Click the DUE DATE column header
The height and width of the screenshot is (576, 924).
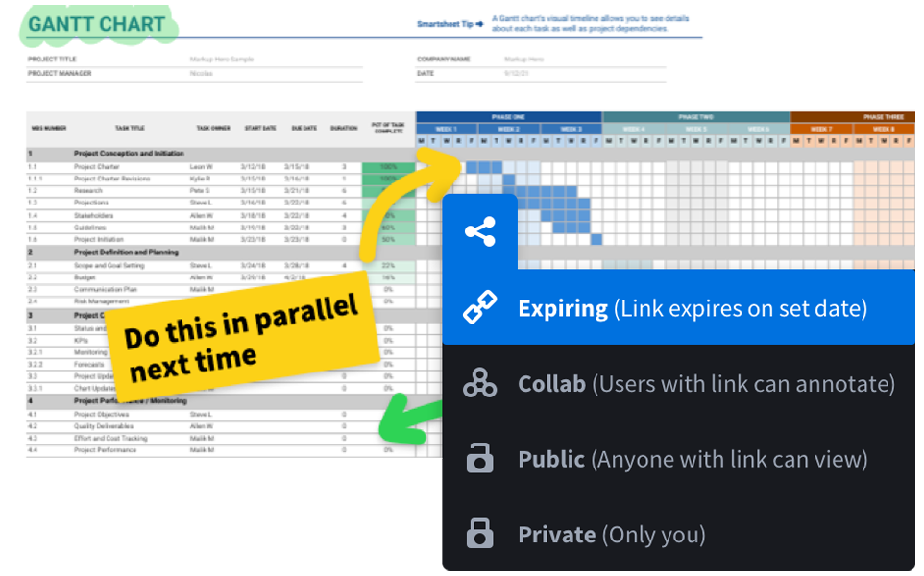[x=304, y=128]
